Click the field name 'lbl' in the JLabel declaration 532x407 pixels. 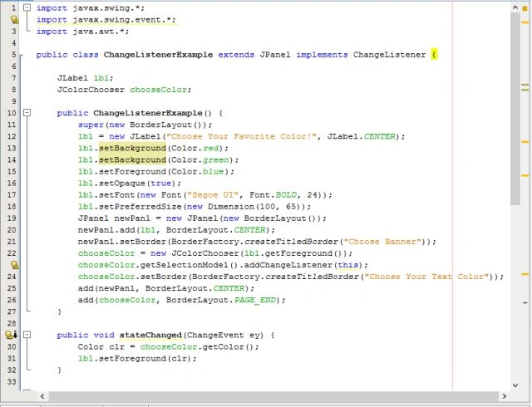(x=101, y=78)
